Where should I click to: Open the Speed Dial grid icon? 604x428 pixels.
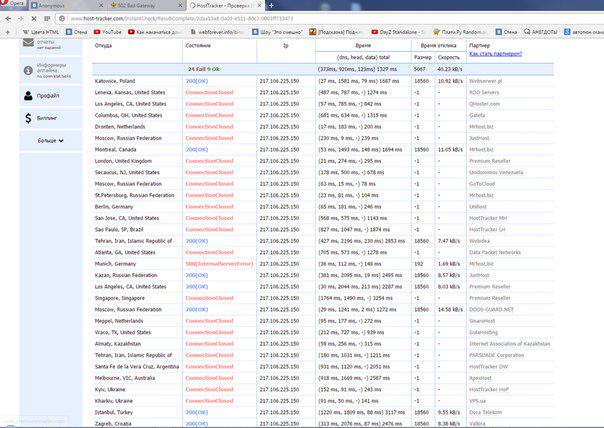tap(47, 18)
